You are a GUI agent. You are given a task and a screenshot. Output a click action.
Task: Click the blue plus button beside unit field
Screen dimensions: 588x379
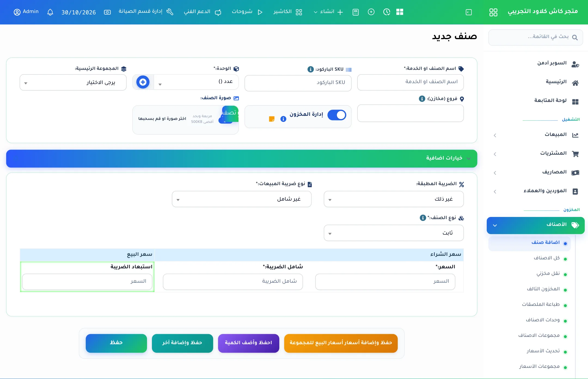143,82
